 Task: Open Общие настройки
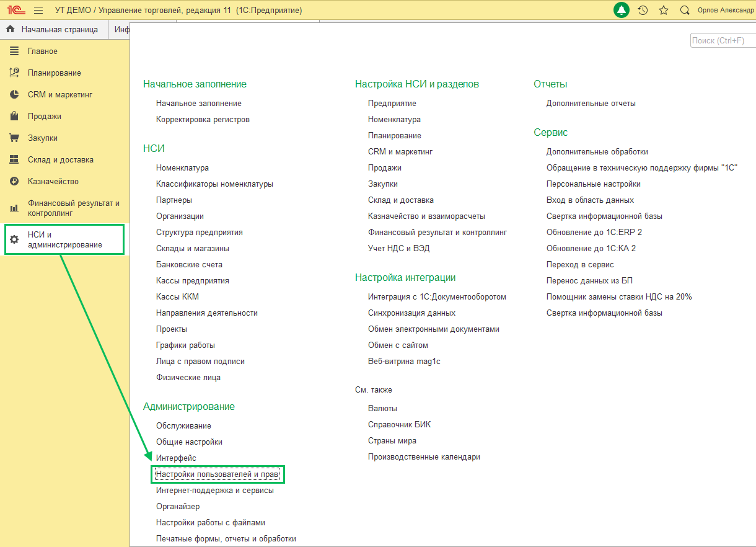189,442
